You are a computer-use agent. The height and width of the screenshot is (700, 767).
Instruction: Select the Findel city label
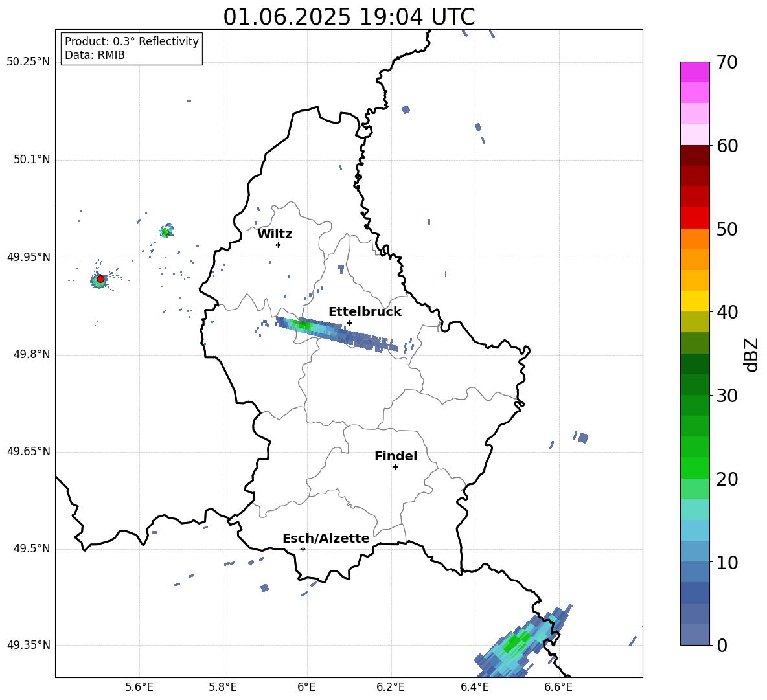pyautogui.click(x=396, y=456)
